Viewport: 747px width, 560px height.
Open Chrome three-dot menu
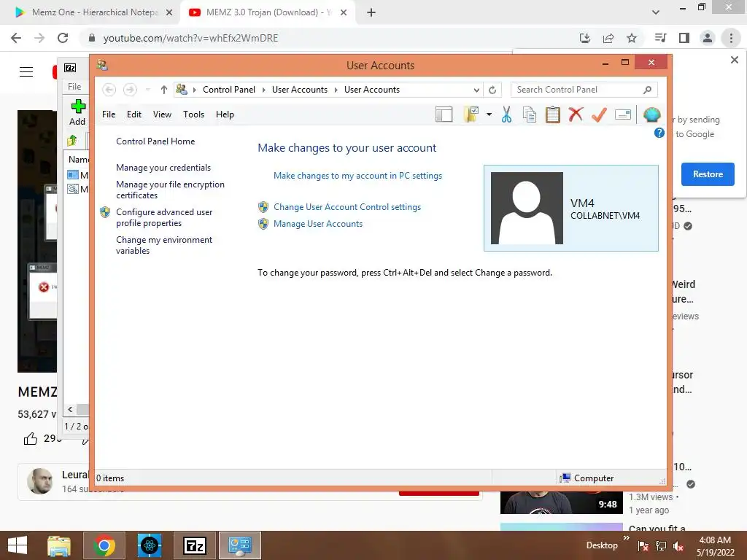(731, 38)
